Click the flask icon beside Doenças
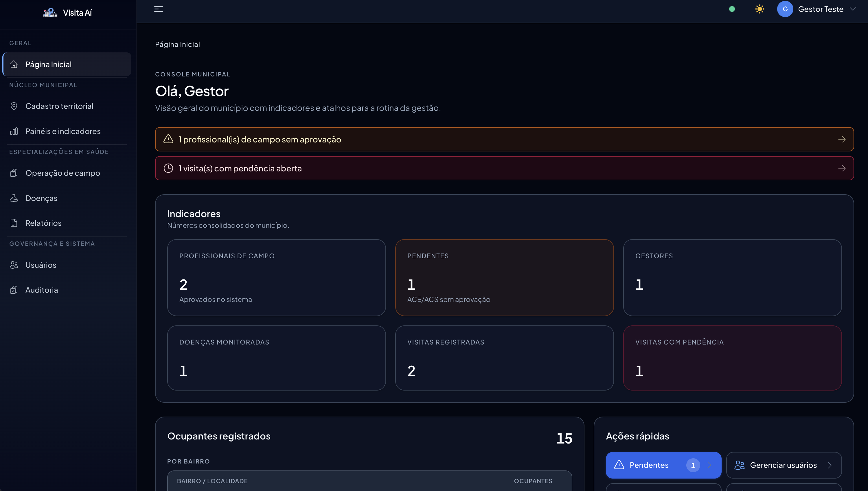Viewport: 868px width, 491px height. click(x=14, y=198)
